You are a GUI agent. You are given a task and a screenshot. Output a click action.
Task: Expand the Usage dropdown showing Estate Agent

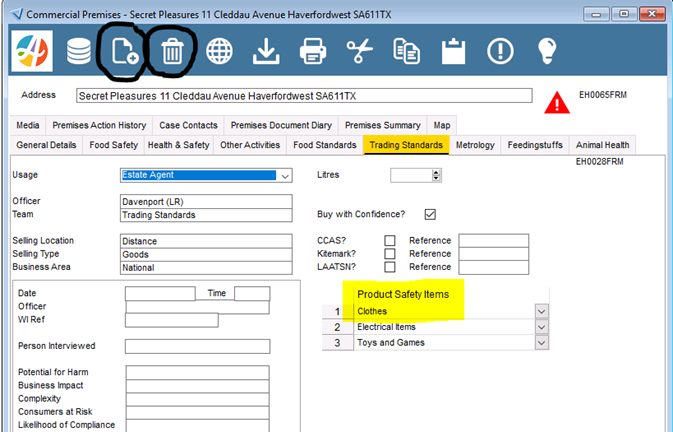coord(285,176)
